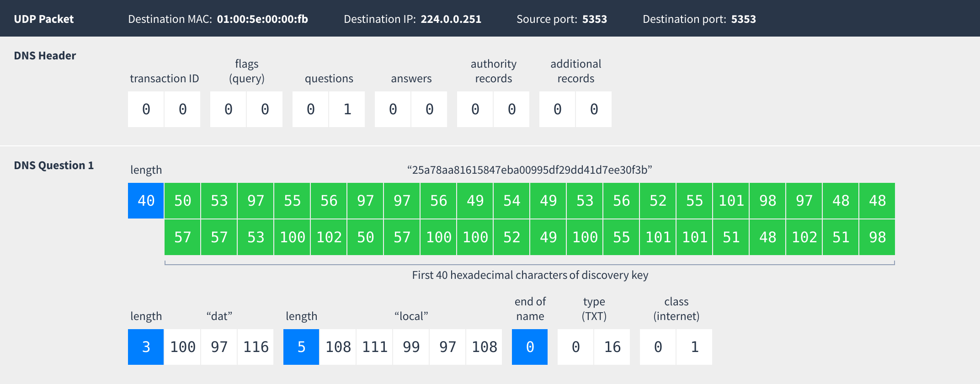Click the white cell showing 116
Viewport: 980px width, 384px height.
(x=256, y=347)
